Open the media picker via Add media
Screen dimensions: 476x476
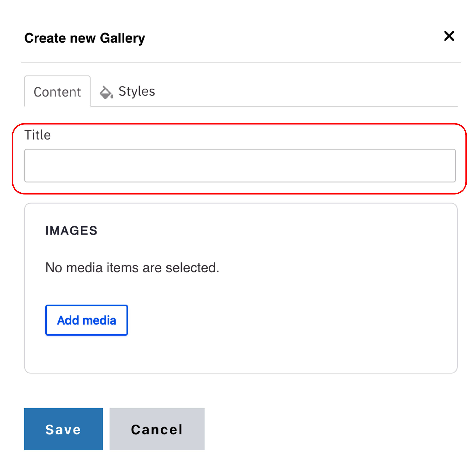[86, 320]
